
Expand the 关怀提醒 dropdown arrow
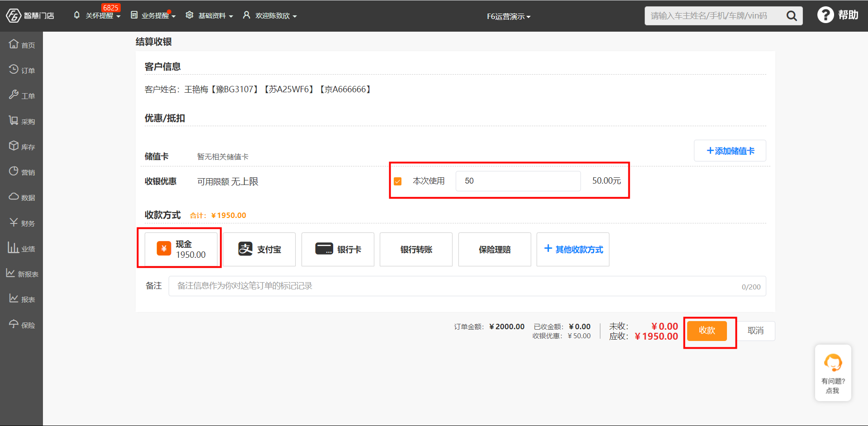tap(118, 16)
